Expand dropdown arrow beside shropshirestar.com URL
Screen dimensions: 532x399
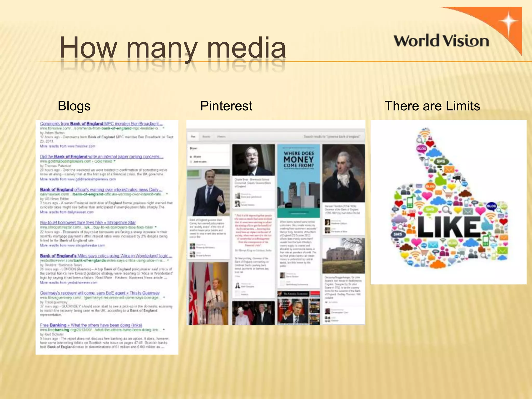point(156,227)
